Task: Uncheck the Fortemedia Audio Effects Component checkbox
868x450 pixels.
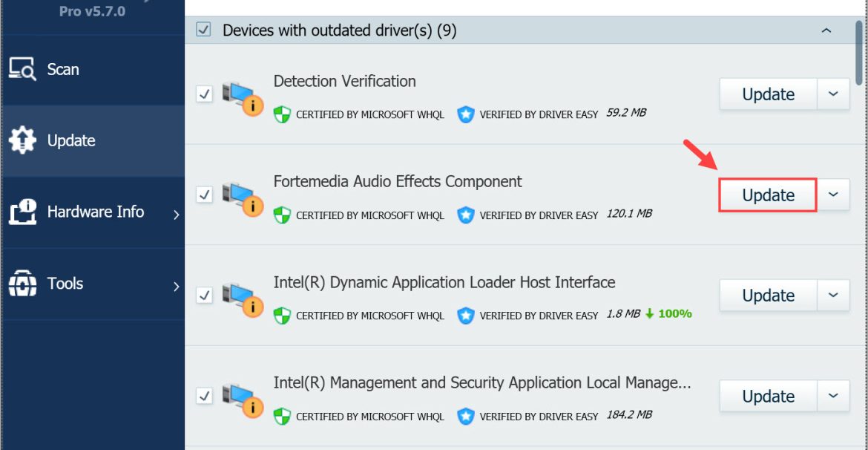Action: click(204, 195)
